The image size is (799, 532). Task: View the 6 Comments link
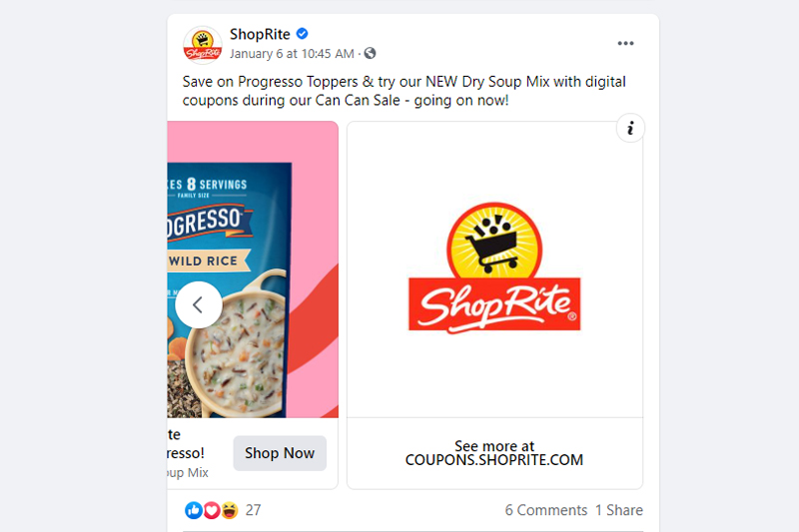click(x=545, y=510)
